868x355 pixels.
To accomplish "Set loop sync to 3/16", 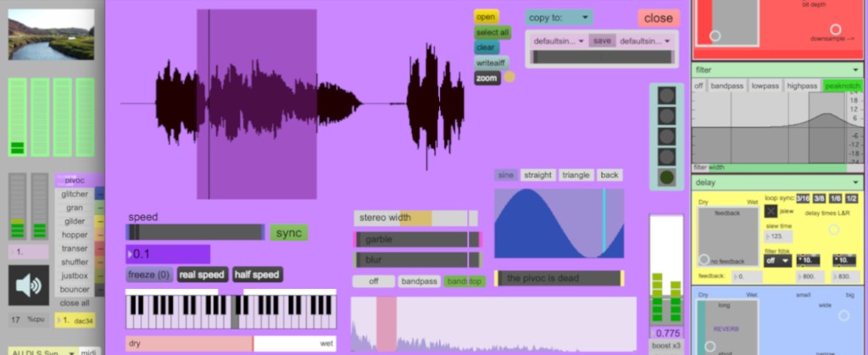I will click(x=803, y=197).
